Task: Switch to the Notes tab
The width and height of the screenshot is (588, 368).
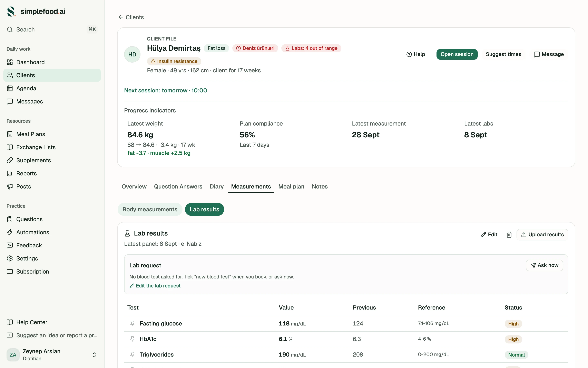Action: tap(320, 187)
